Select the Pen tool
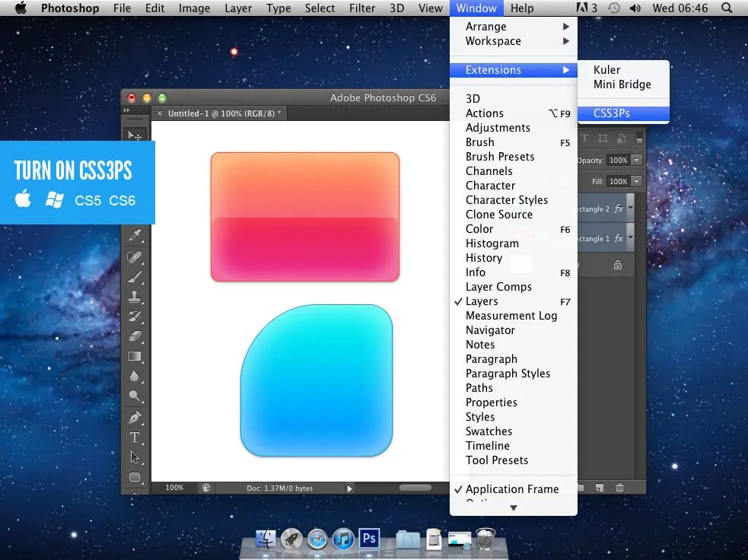 pyautogui.click(x=135, y=418)
